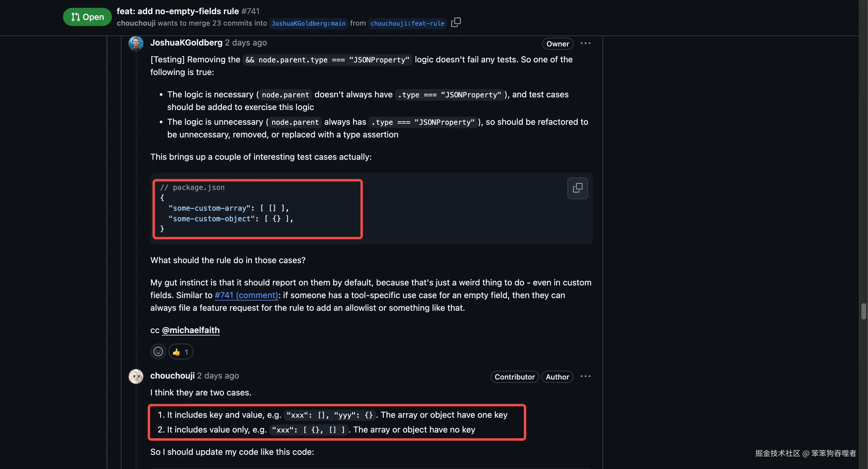Click chouchouji in the PR header
The width and height of the screenshot is (868, 469).
point(136,23)
